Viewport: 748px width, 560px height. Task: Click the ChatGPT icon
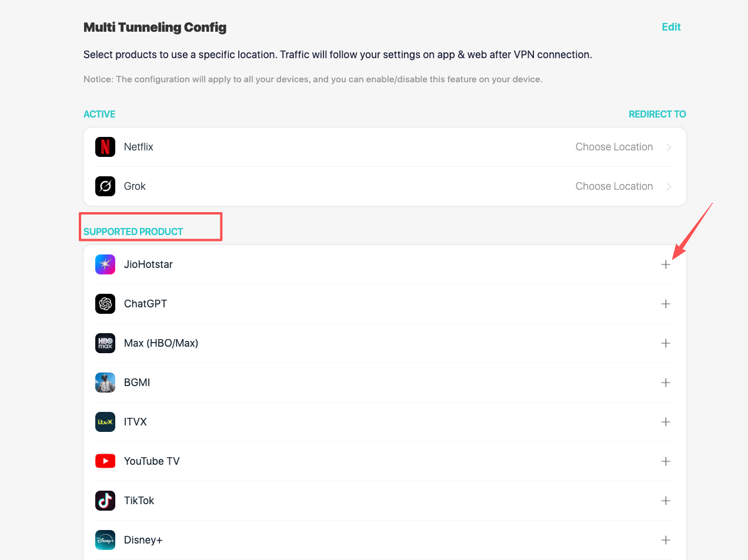click(x=105, y=304)
